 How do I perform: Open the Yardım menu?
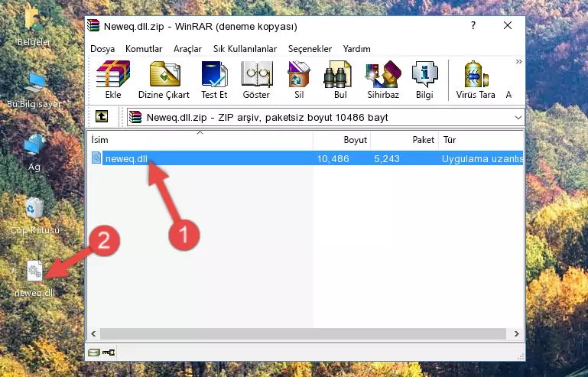[x=356, y=49]
